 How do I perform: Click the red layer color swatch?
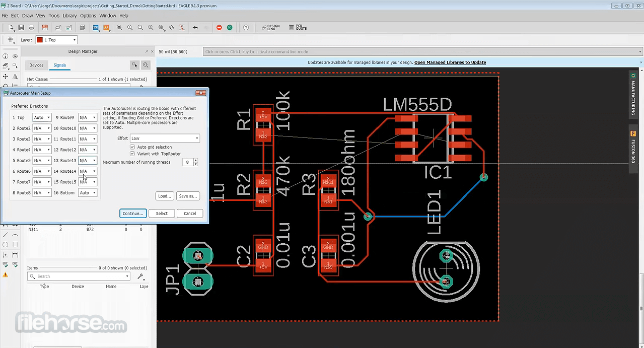tap(39, 40)
